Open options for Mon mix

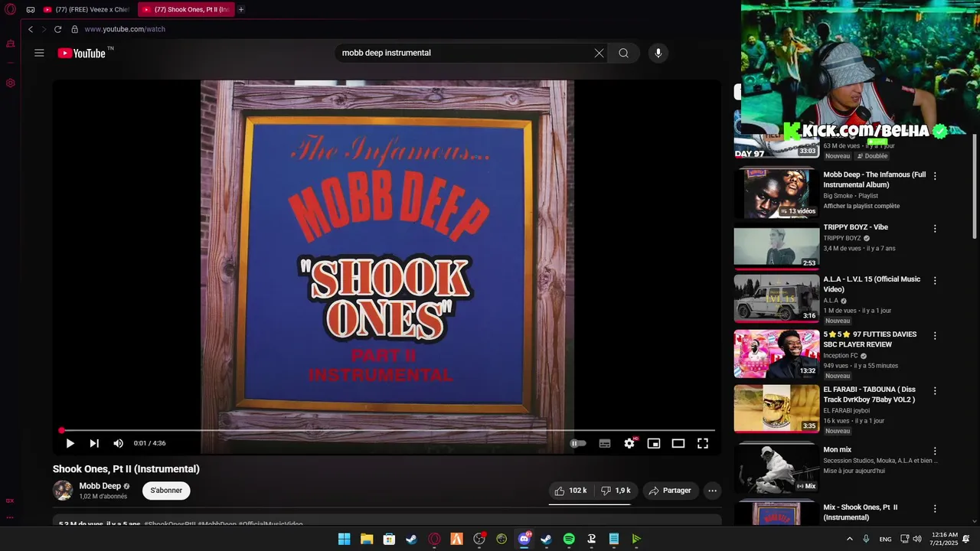click(x=935, y=452)
